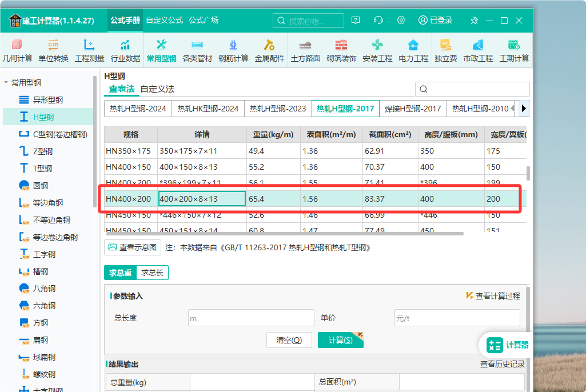The height and width of the screenshot is (392, 586).
Task: Click the 单价 price input field
Action: [x=457, y=318]
